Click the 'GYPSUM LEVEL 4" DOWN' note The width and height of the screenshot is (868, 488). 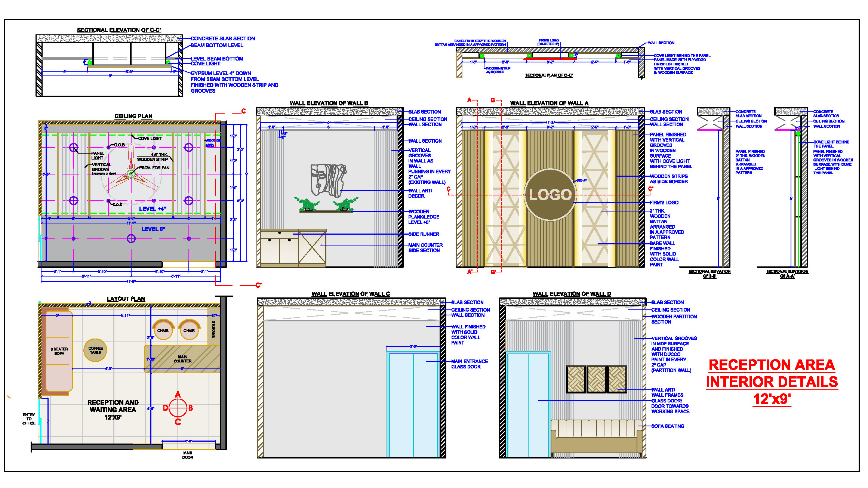[234, 82]
